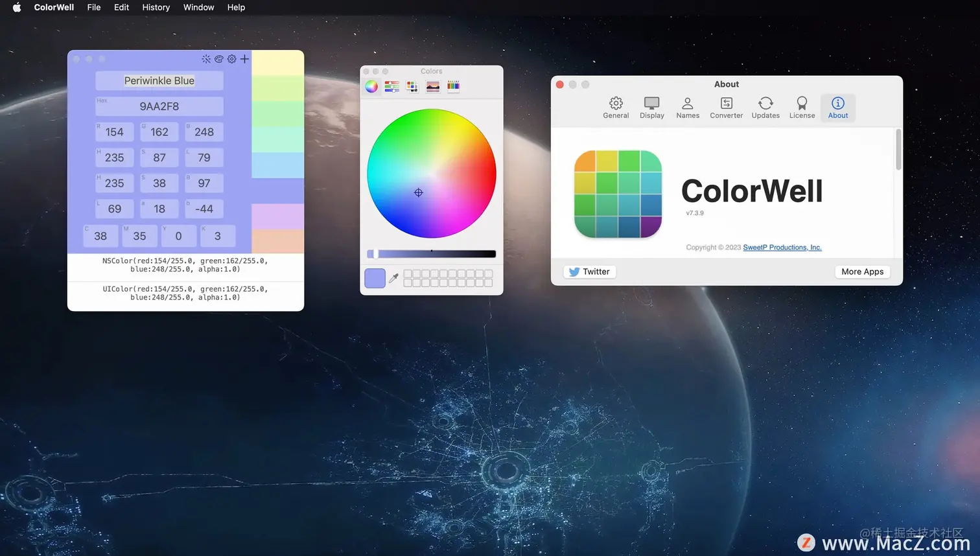Select the color palettes picker mode
The image size is (980, 556).
[x=412, y=86]
